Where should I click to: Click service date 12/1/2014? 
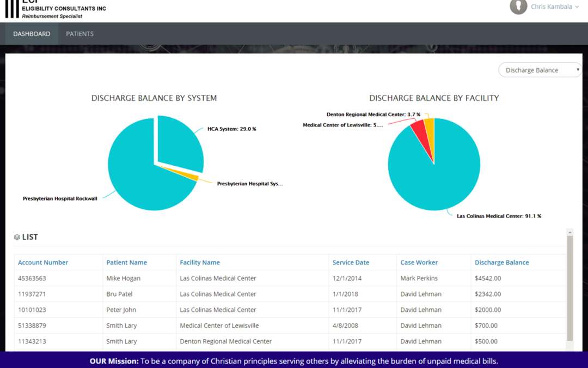(x=347, y=278)
